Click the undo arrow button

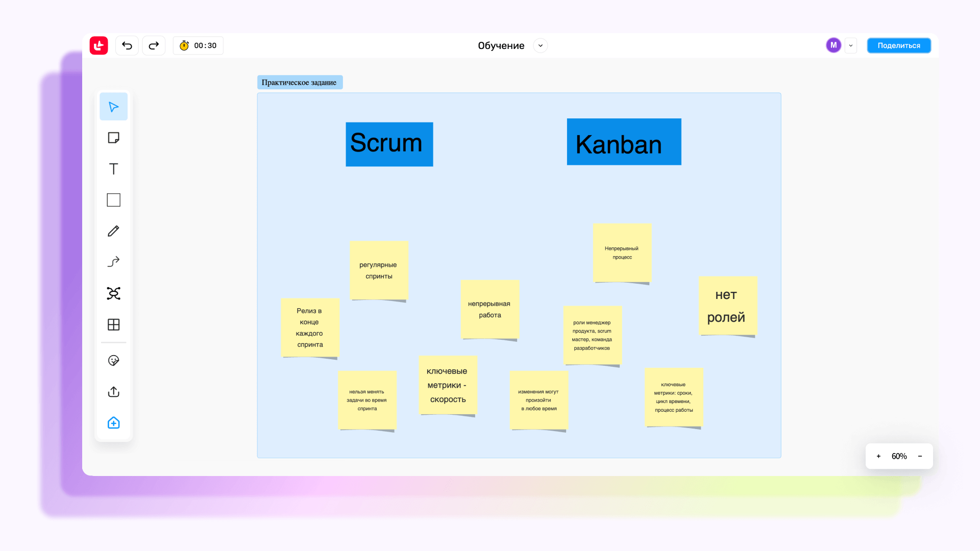pyautogui.click(x=127, y=45)
